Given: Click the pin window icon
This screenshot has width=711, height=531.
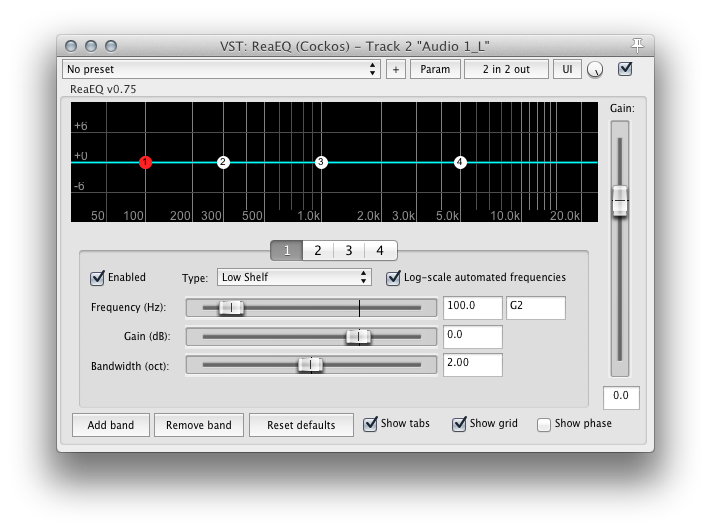Looking at the screenshot, I should (x=637, y=45).
